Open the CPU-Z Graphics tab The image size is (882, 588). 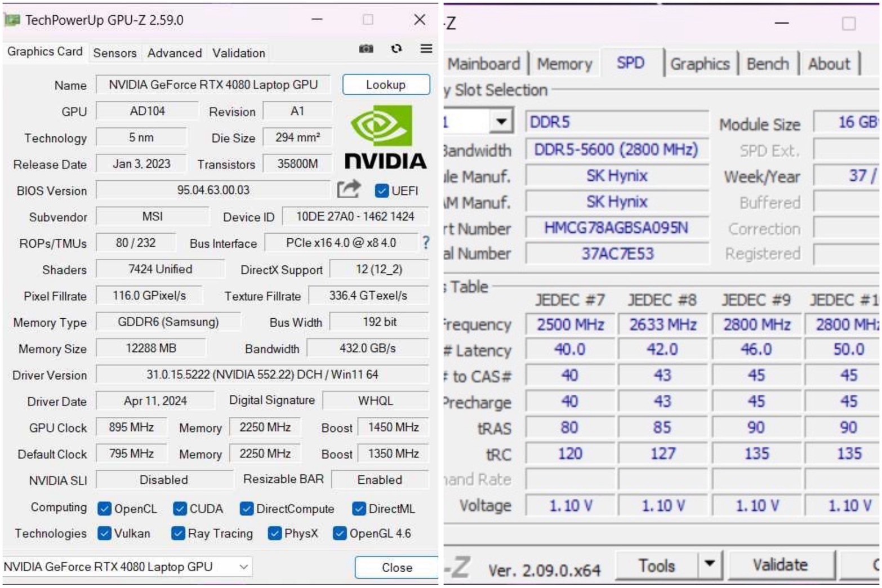pos(700,64)
